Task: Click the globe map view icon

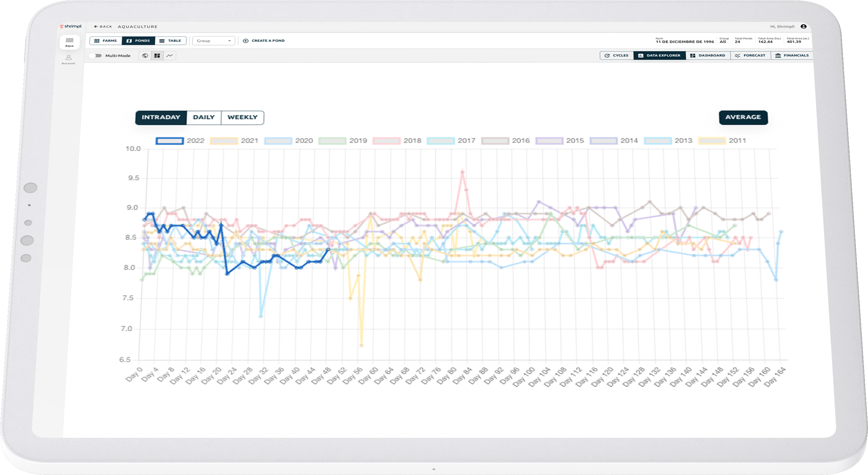Action: 145,56
